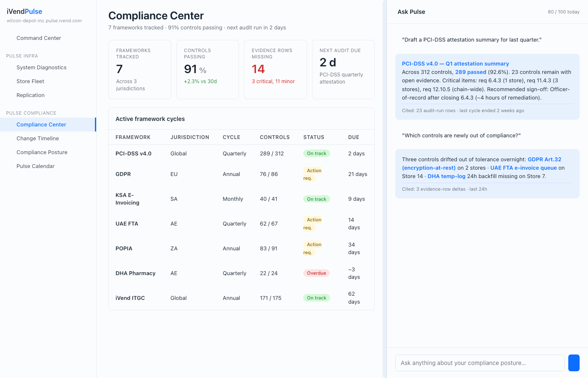Click 'Cited: 3 evidence-row deltas' citation

coord(444,189)
